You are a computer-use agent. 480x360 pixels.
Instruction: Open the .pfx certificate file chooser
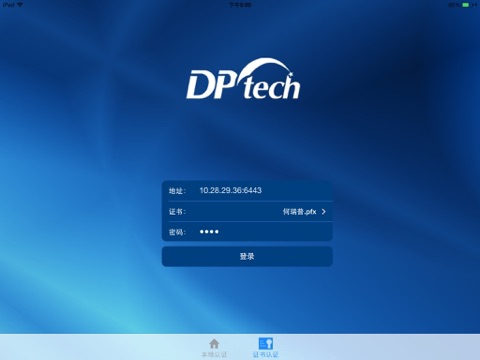(x=300, y=212)
